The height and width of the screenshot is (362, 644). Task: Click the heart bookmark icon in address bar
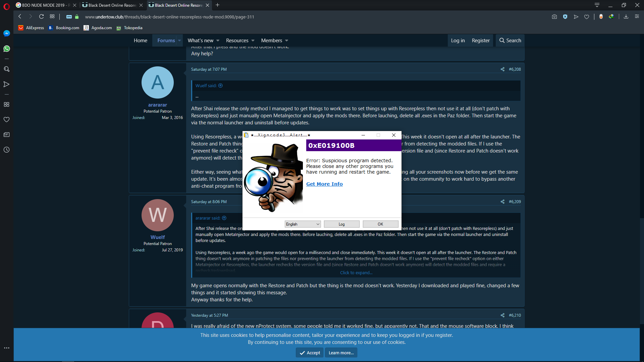[x=586, y=17]
